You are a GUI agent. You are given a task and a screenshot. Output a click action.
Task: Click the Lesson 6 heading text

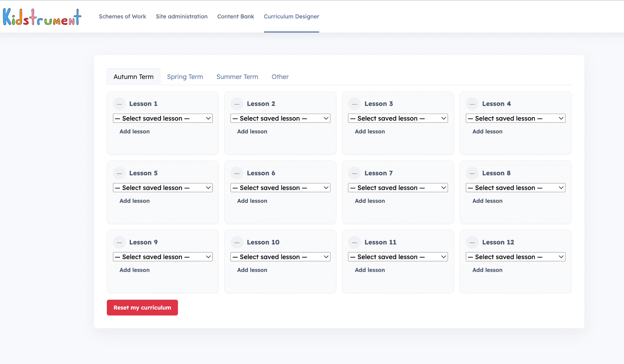click(261, 173)
